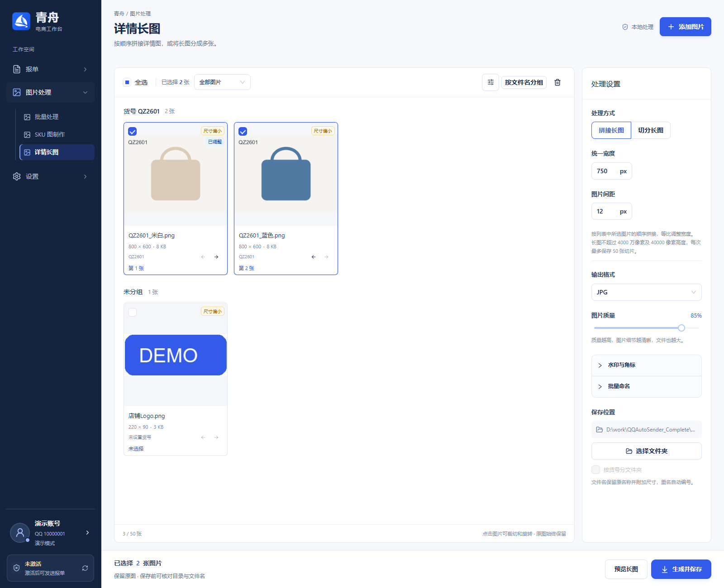724x588 pixels.
Task: Open the filter settings sliders icon
Action: [491, 82]
